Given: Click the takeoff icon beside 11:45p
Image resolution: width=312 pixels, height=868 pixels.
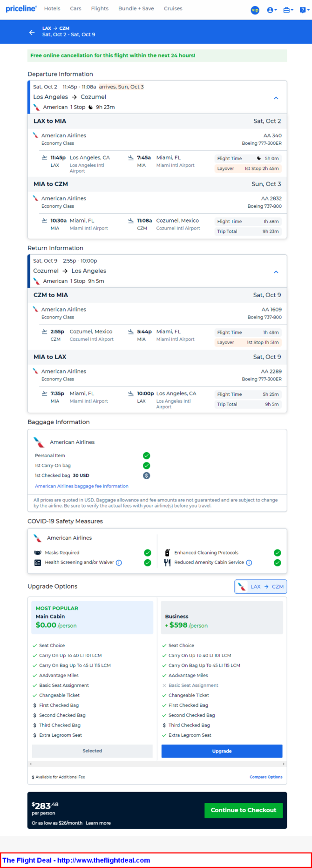Looking at the screenshot, I should [45, 158].
